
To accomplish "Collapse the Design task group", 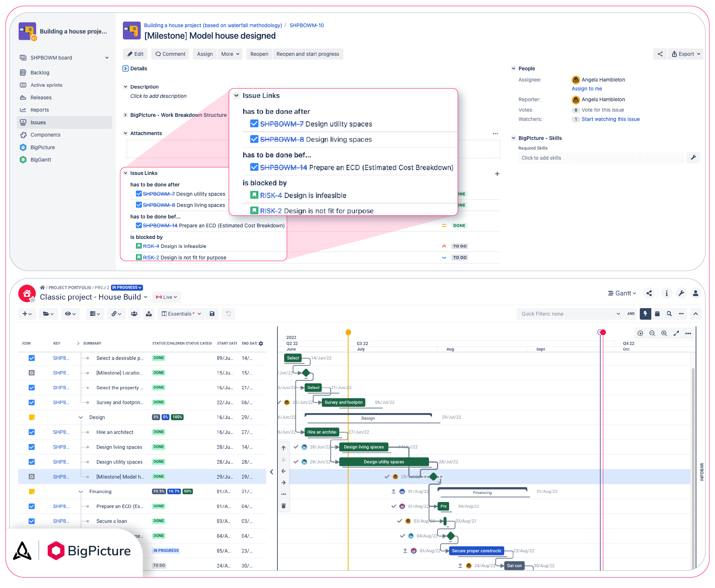I will coord(81,417).
